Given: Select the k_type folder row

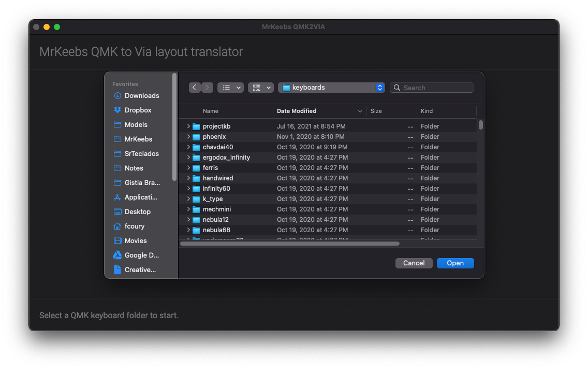Looking at the screenshot, I should [x=328, y=199].
